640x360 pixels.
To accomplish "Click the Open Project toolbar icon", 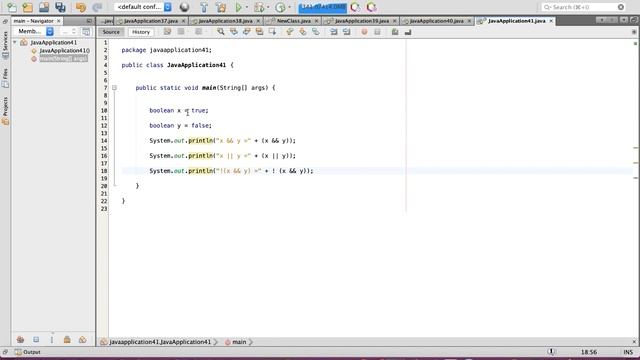I will pyautogui.click(x=44, y=7).
